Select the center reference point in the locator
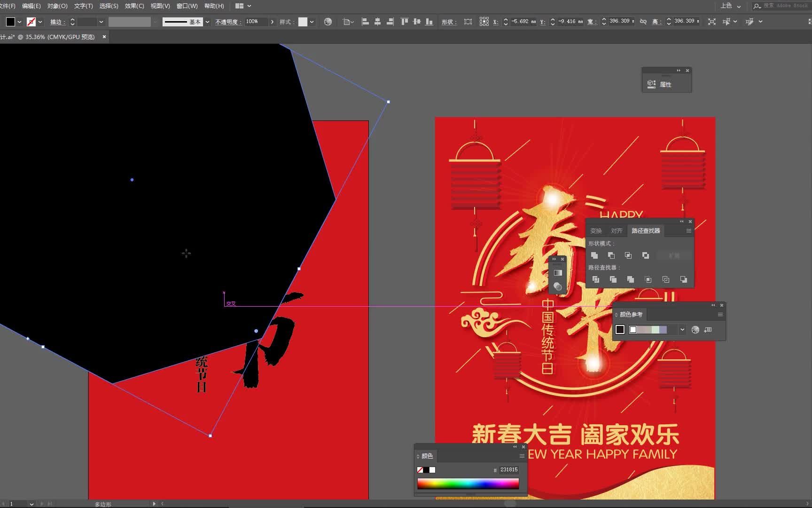 pyautogui.click(x=485, y=22)
